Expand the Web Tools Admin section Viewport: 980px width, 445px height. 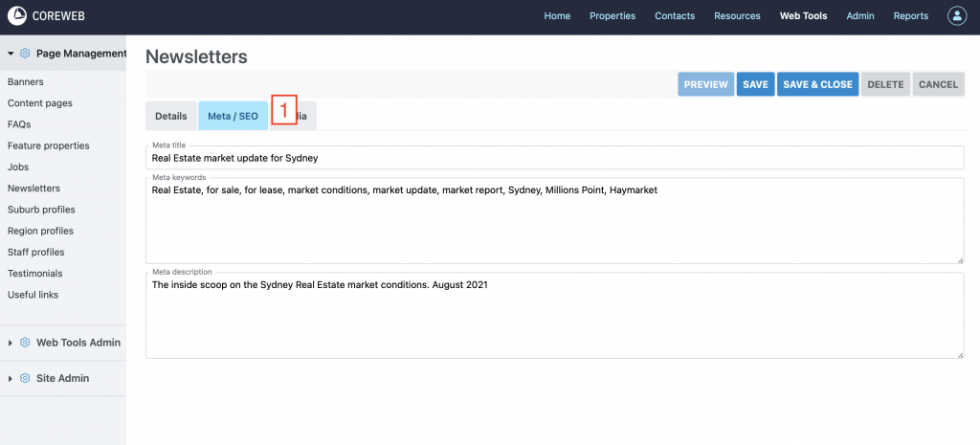11,343
